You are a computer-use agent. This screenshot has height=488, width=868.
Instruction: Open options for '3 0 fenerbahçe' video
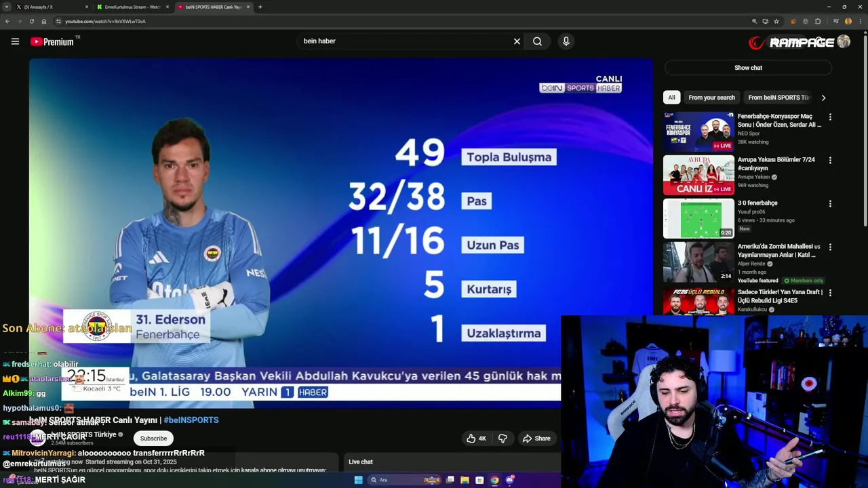pyautogui.click(x=830, y=204)
